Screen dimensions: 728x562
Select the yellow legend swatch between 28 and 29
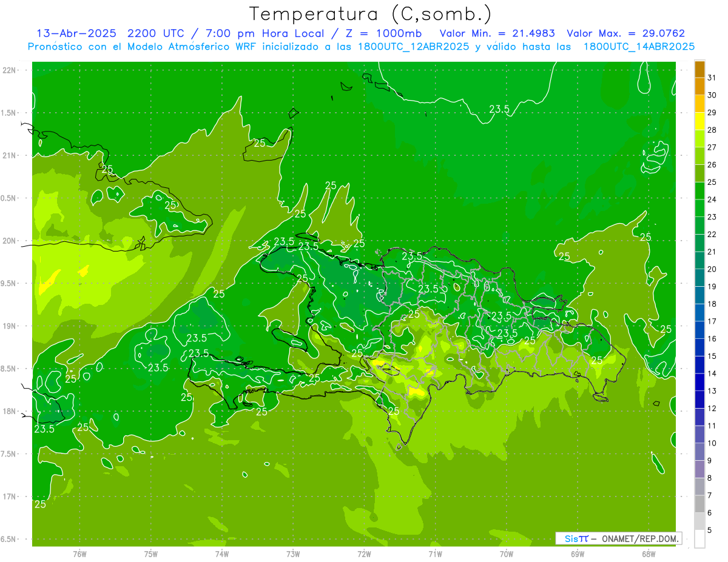pyautogui.click(x=699, y=121)
